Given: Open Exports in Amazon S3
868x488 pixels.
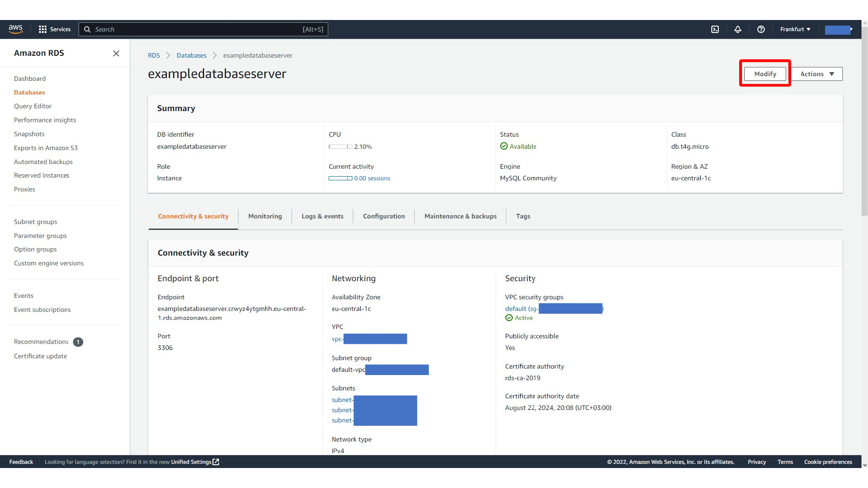Looking at the screenshot, I should tap(46, 148).
